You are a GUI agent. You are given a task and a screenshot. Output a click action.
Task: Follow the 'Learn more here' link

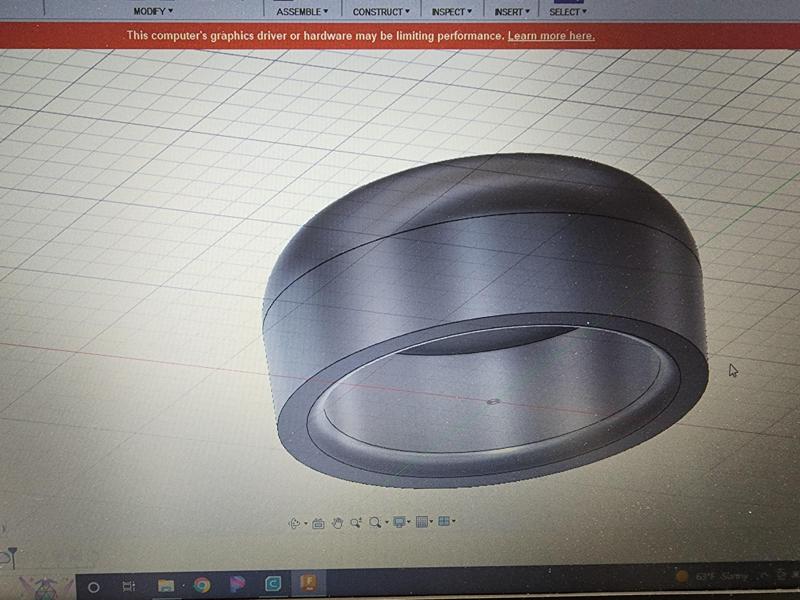(551, 36)
